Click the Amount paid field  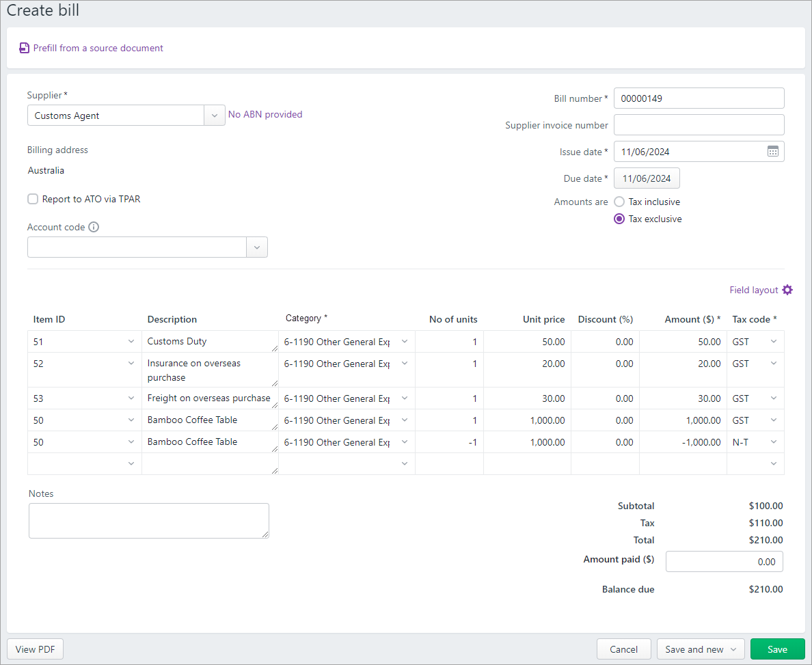[x=724, y=561]
